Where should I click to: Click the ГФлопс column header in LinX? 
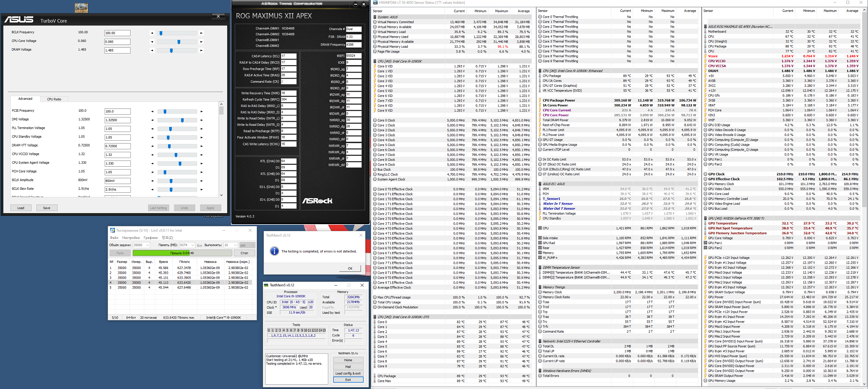pos(184,262)
